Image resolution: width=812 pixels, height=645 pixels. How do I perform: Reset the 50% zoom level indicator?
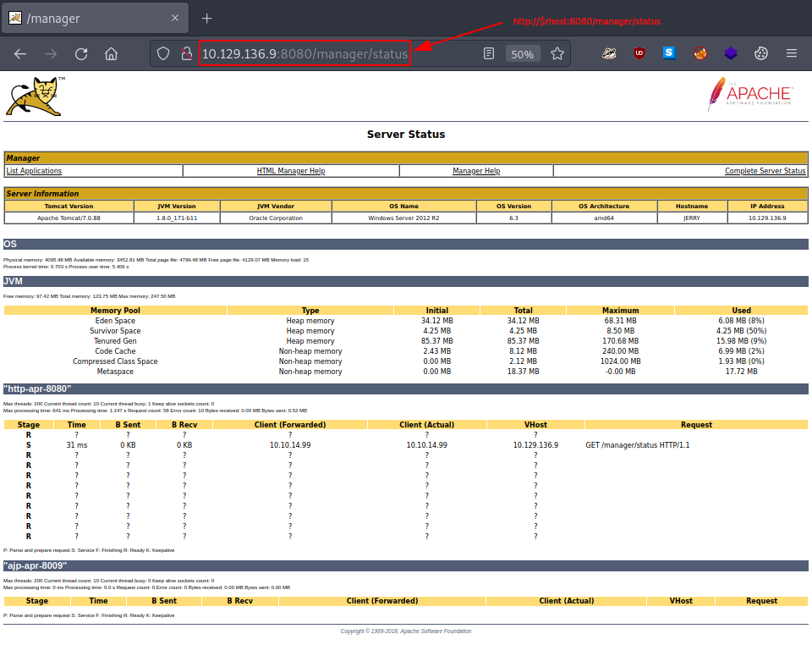522,54
